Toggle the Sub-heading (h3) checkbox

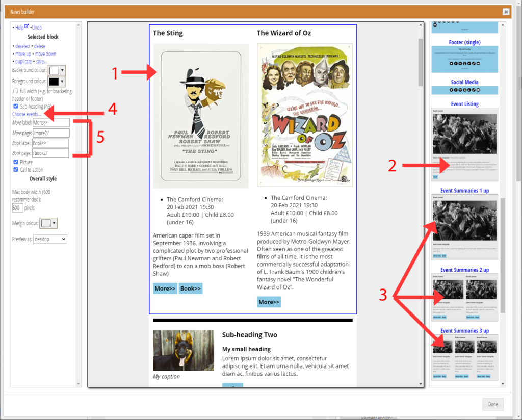tap(16, 106)
